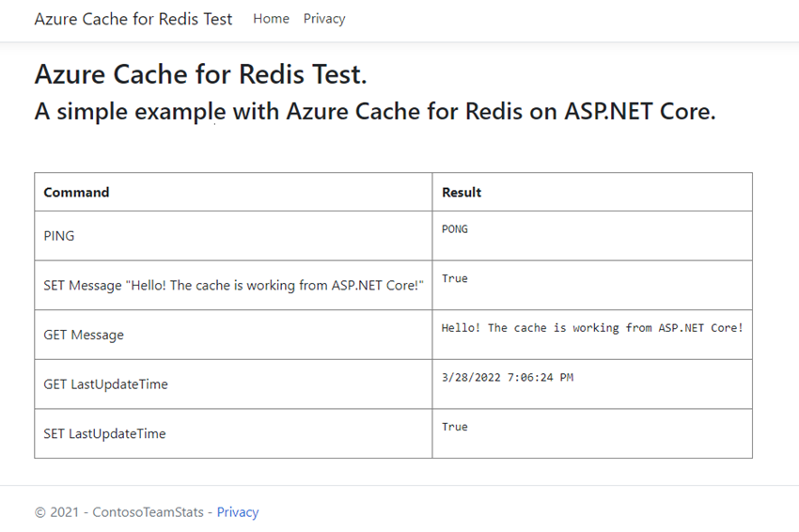This screenshot has height=532, width=799.
Task: Click the True result for SET Message
Action: pos(455,279)
